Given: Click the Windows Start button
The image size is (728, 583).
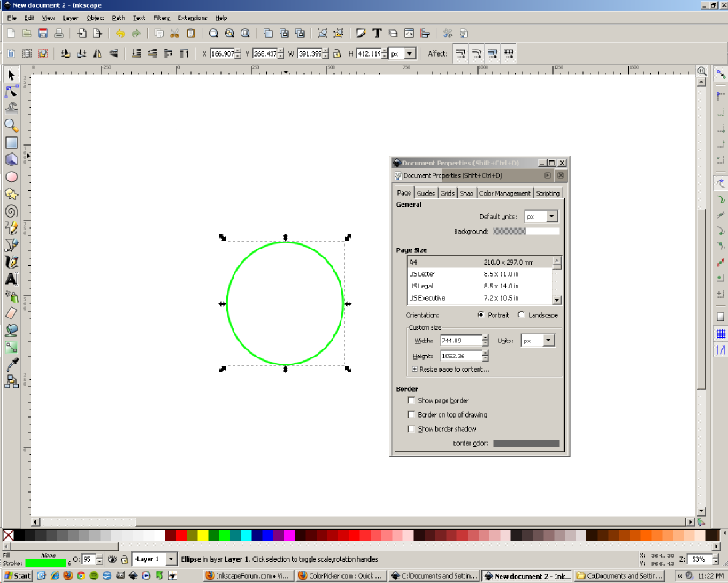Looking at the screenshot, I should point(18,576).
